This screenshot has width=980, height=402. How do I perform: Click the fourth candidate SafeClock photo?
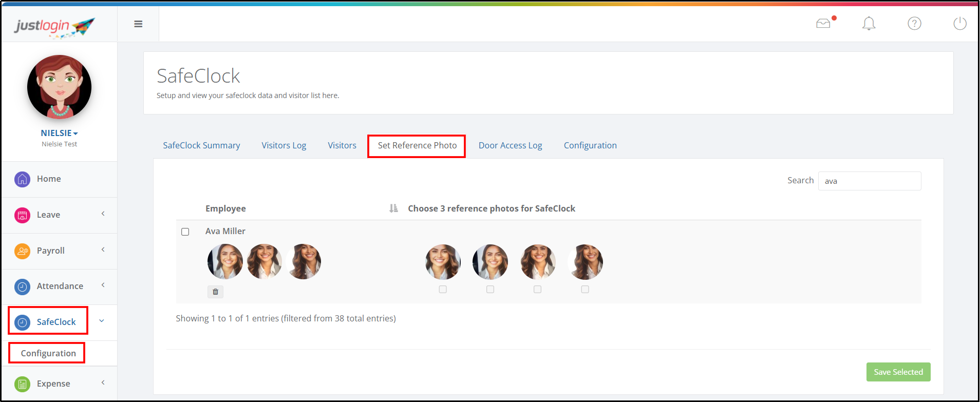coord(586,262)
